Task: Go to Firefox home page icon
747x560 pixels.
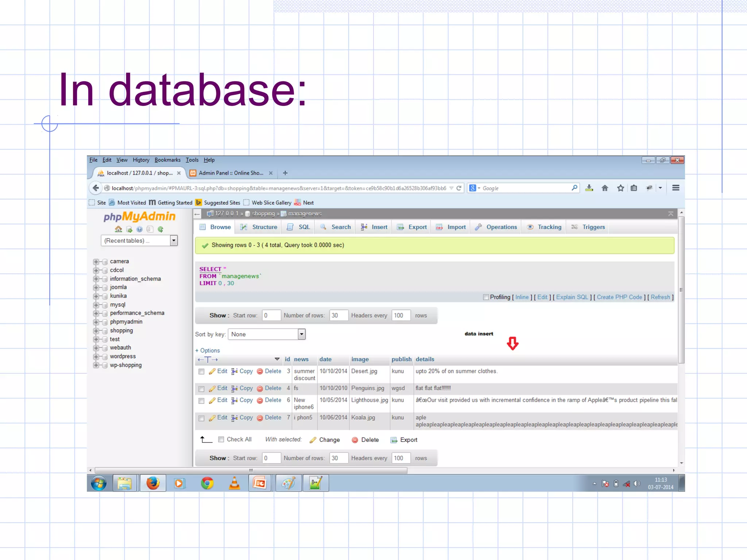Action: (605, 188)
